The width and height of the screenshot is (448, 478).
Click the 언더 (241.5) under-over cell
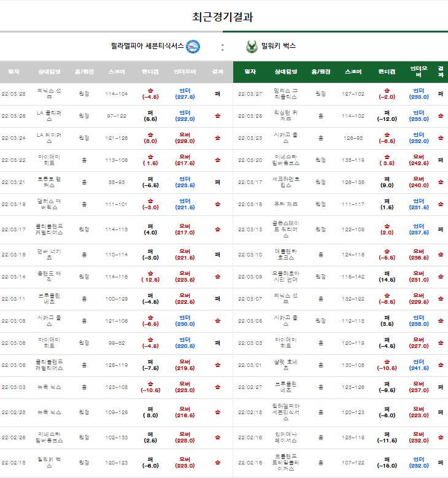(x=419, y=365)
